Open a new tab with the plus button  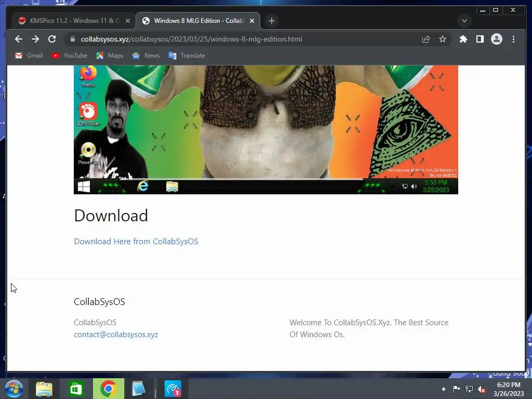[271, 21]
